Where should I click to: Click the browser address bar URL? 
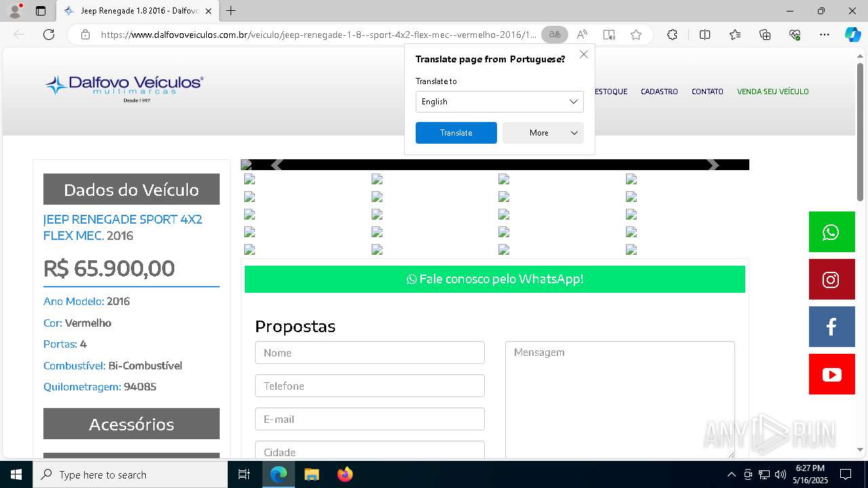point(319,35)
